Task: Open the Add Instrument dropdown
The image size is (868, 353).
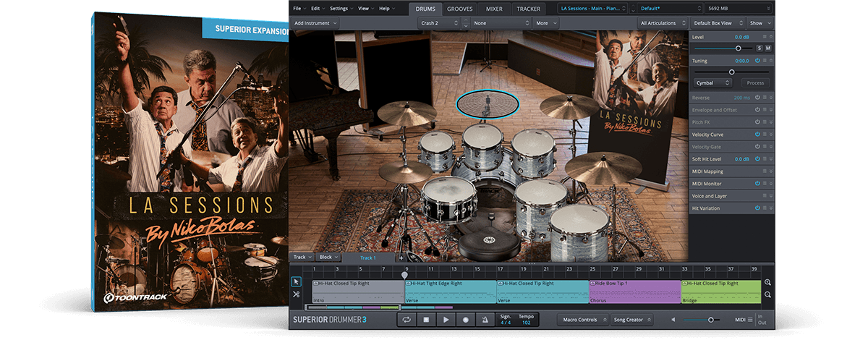Action: tap(315, 23)
